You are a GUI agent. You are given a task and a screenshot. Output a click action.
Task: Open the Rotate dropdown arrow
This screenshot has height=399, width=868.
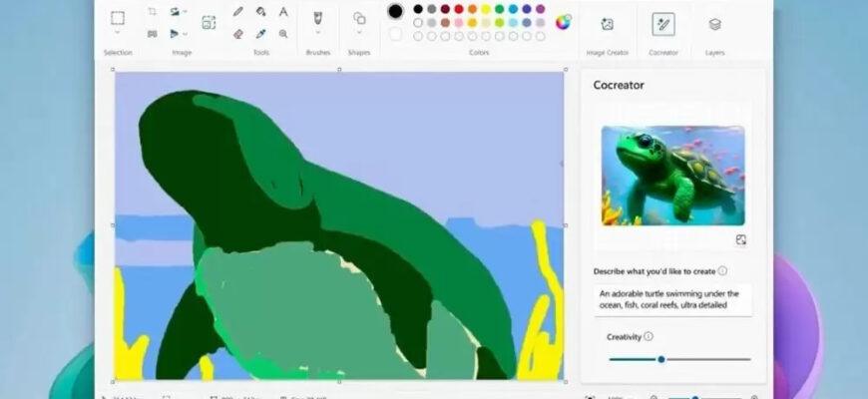coord(185,12)
